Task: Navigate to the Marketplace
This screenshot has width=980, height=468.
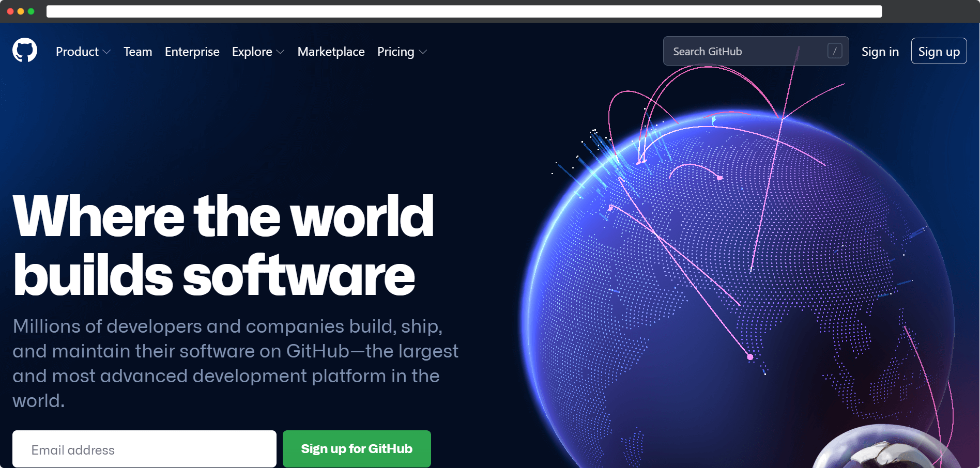Action: pyautogui.click(x=331, y=52)
